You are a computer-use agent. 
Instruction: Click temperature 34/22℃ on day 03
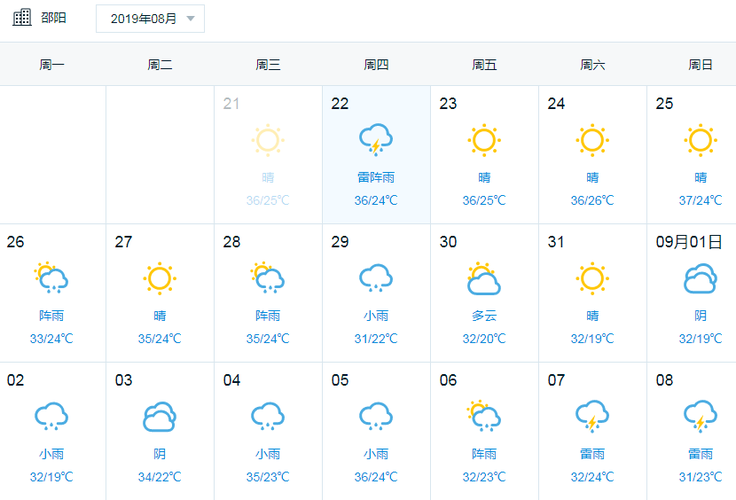(x=160, y=477)
